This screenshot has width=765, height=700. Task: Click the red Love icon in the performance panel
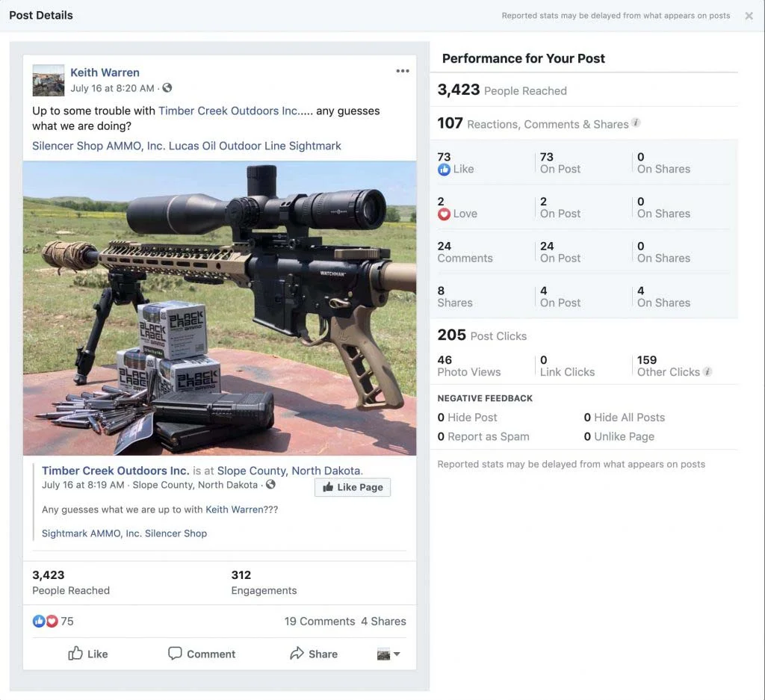(x=444, y=214)
